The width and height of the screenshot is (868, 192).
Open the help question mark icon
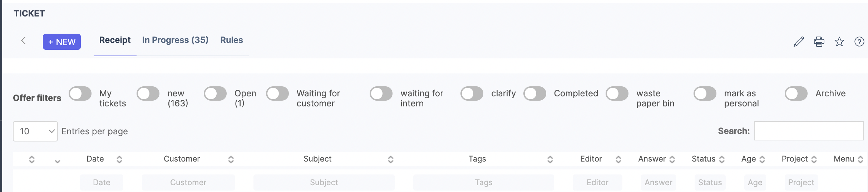(x=859, y=42)
